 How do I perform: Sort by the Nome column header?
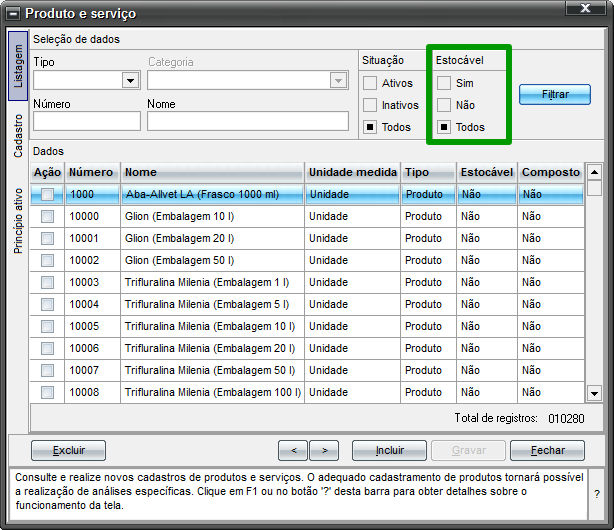[x=213, y=172]
